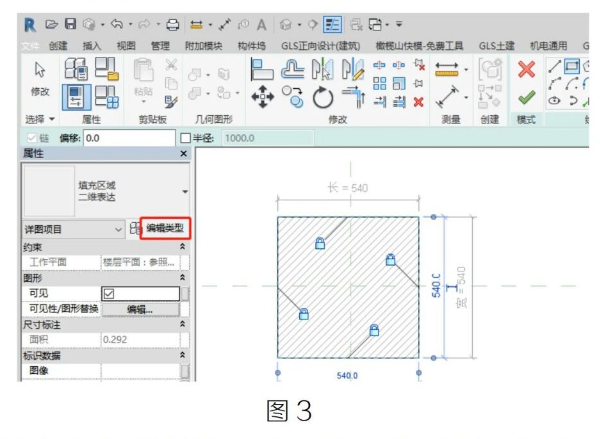This screenshot has width=600, height=439.
Task: Switch to the 管理 tab
Action: [x=160, y=46]
